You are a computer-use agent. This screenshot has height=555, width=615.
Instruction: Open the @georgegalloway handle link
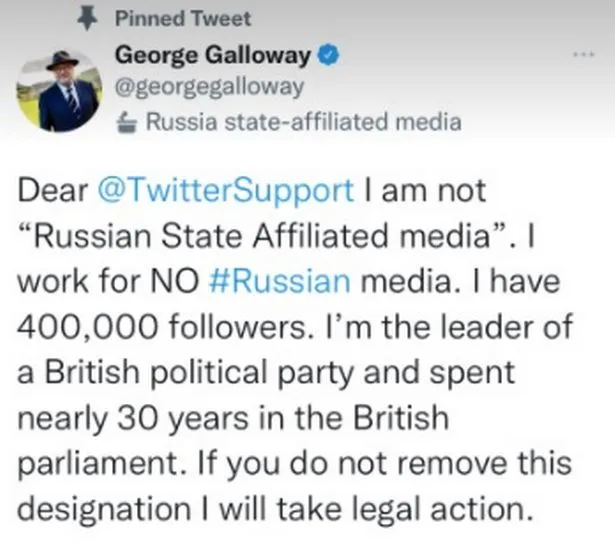tap(211, 87)
